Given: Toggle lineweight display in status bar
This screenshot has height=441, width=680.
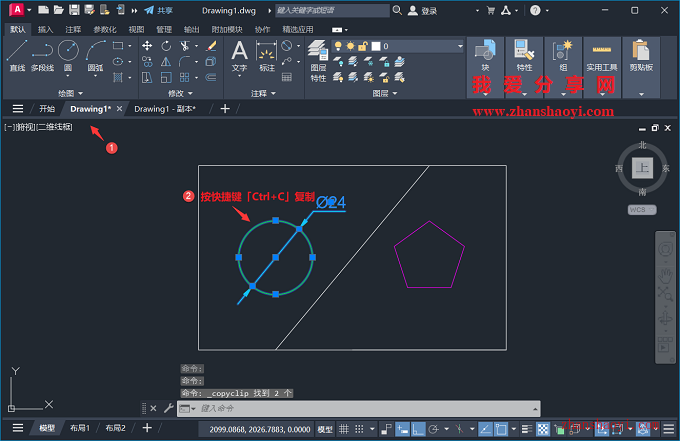Looking at the screenshot, I should [526, 429].
